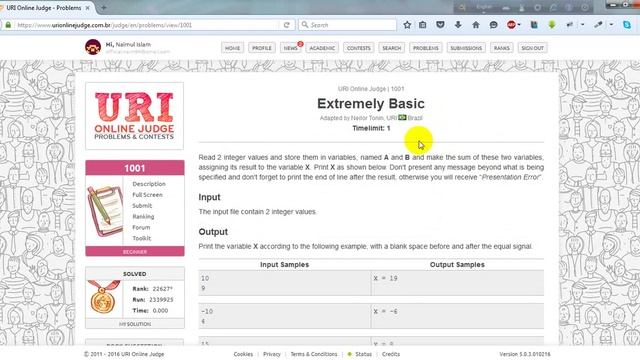Click the Privacy footer link

coord(272,354)
